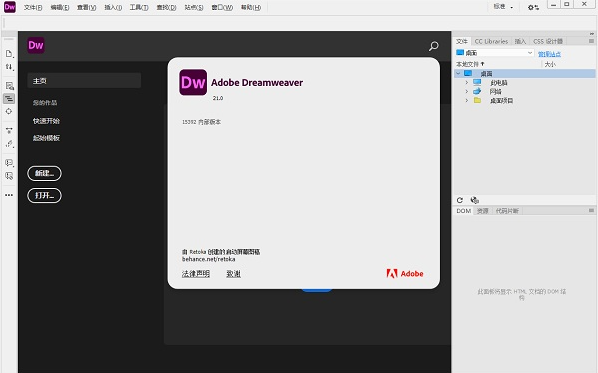Click the globe connect icon beside Refresh

[474, 200]
